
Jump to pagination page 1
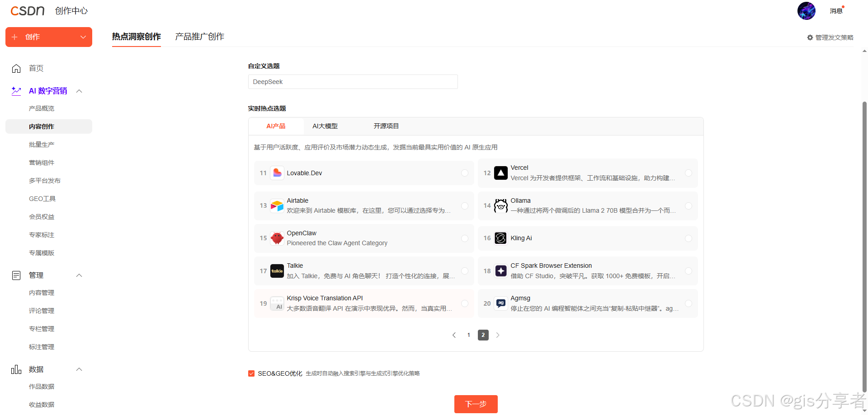pos(469,335)
